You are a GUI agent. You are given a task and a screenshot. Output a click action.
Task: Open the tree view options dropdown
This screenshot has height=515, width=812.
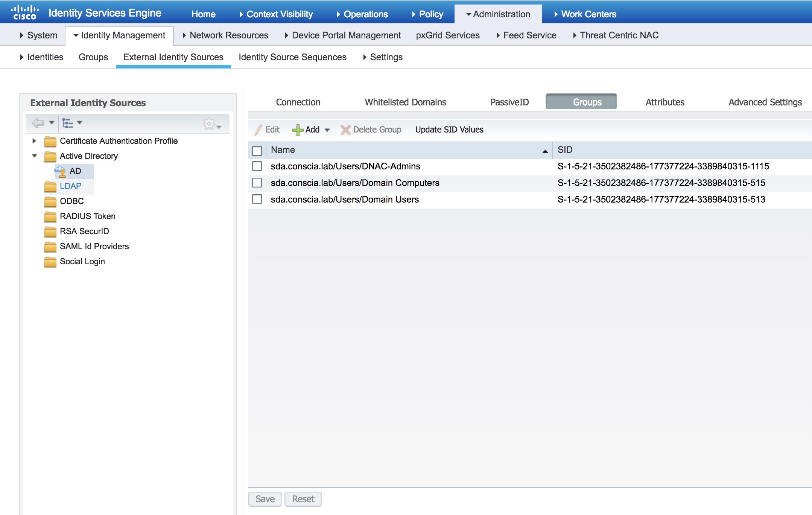point(79,123)
